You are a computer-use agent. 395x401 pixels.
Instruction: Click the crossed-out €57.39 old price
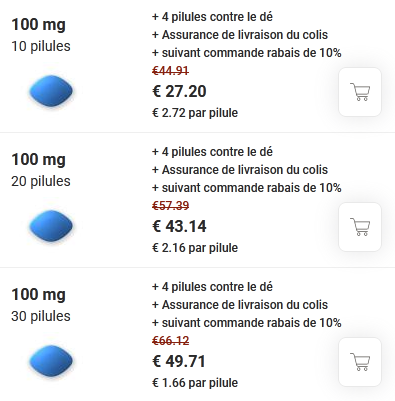coord(170,206)
